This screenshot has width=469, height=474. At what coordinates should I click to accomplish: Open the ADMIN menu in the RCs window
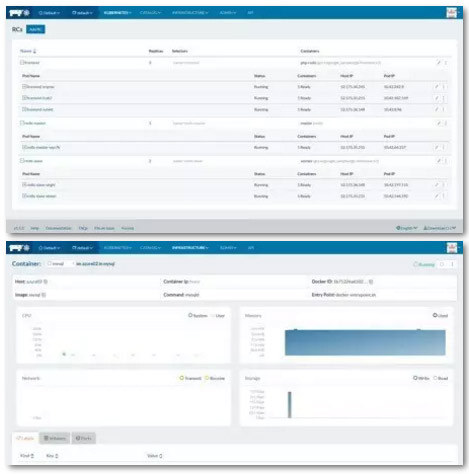(x=228, y=13)
